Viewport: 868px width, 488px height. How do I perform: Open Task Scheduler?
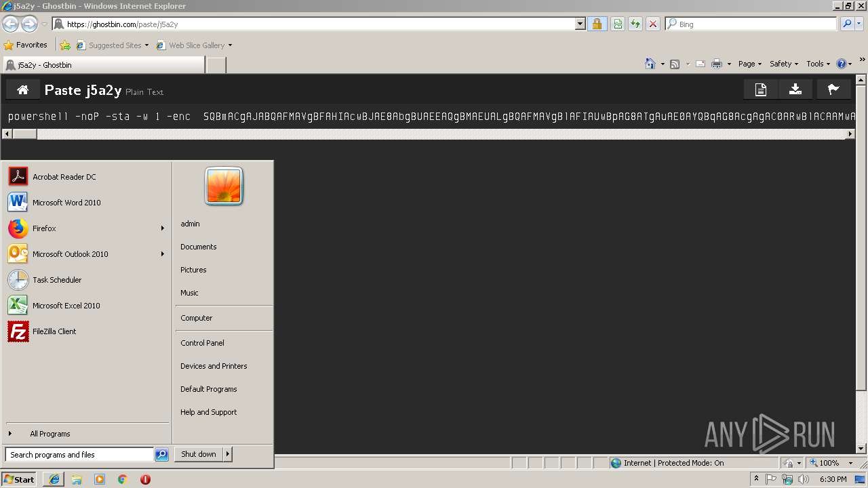tap(87, 280)
